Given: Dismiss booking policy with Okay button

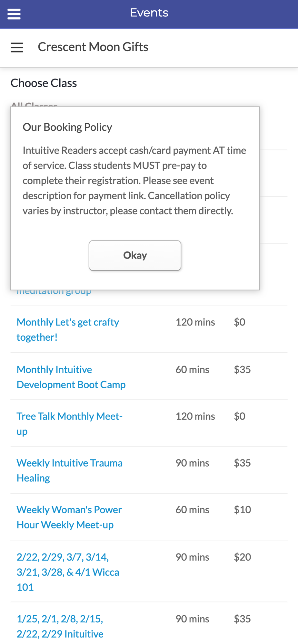Looking at the screenshot, I should click(135, 255).
